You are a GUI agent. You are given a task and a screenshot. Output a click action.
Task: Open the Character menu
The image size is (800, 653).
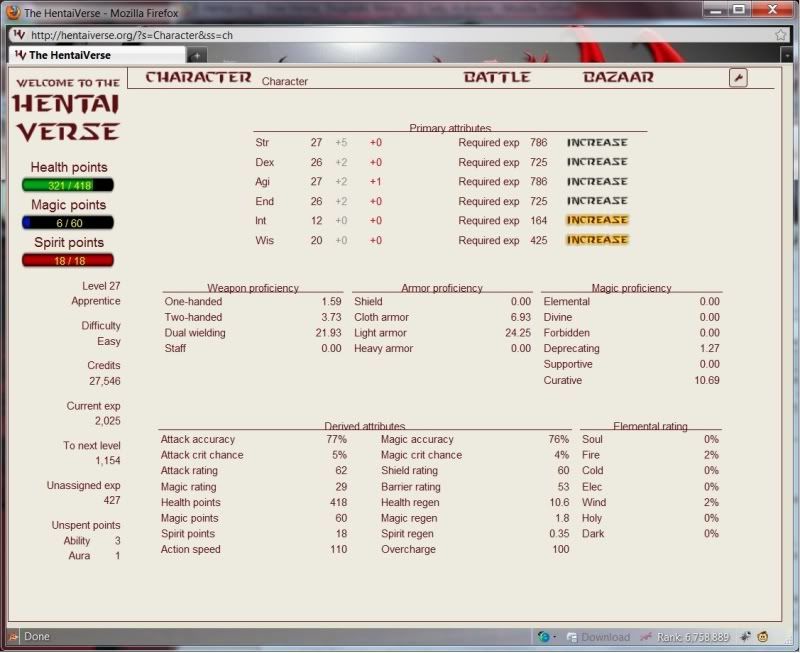[x=198, y=77]
